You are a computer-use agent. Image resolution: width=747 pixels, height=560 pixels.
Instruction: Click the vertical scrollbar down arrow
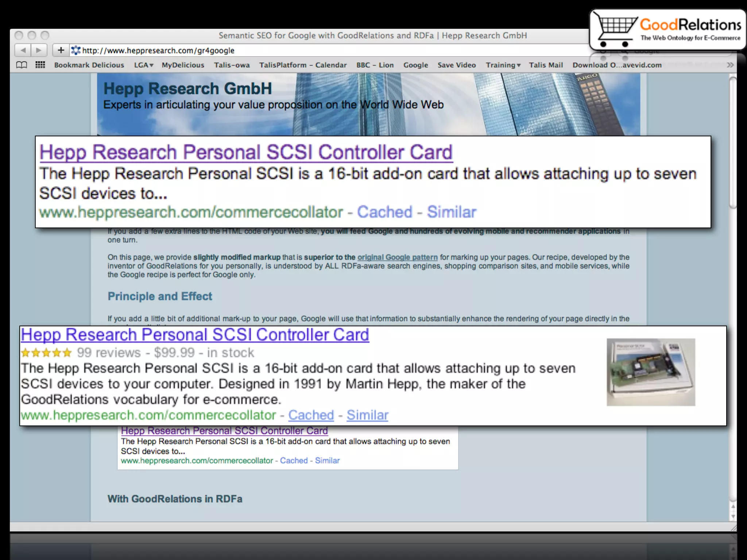733,517
